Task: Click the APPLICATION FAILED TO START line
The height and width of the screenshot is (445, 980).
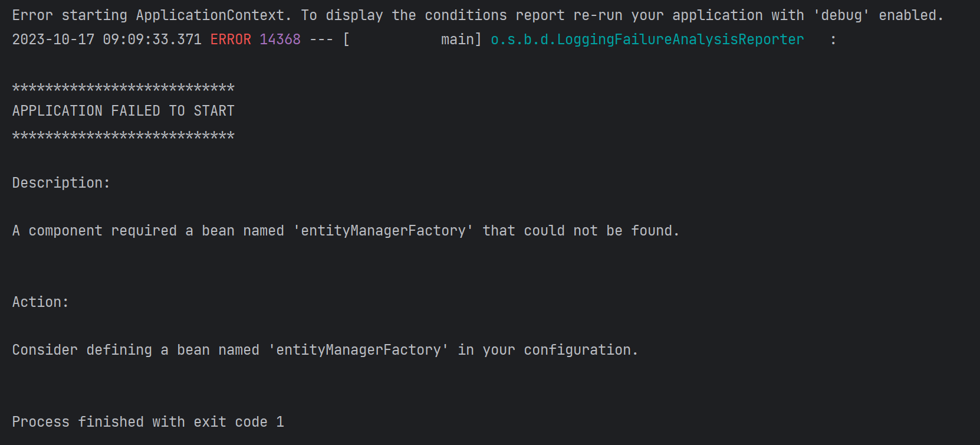Action: click(x=123, y=111)
